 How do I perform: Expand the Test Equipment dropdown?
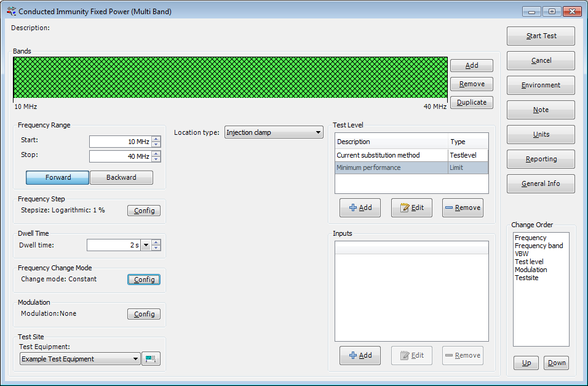pyautogui.click(x=80, y=358)
